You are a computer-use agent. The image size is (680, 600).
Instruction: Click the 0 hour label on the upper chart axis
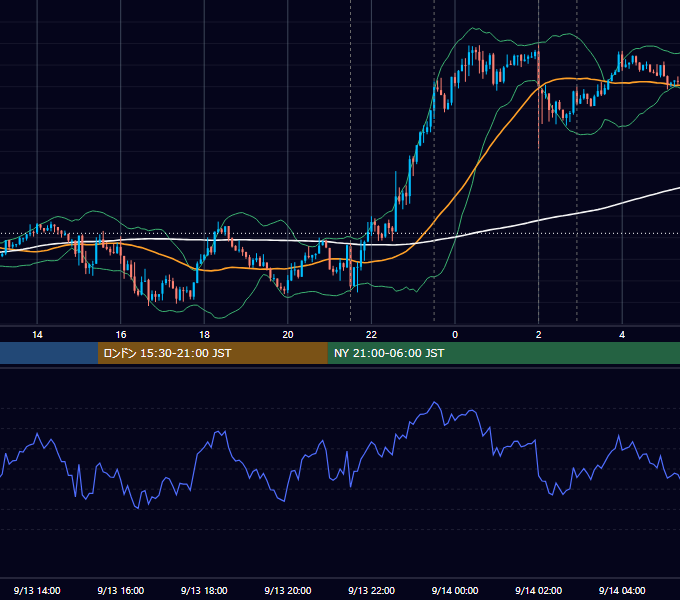click(455, 335)
